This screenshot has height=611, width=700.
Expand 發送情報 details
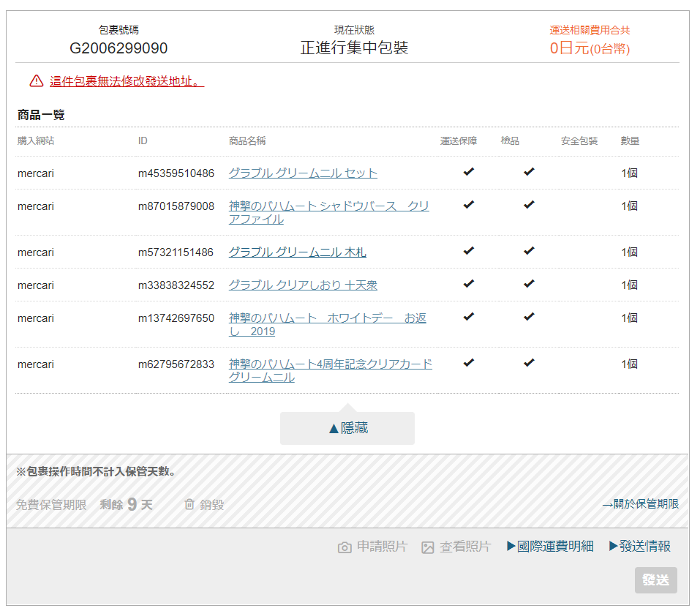click(640, 546)
